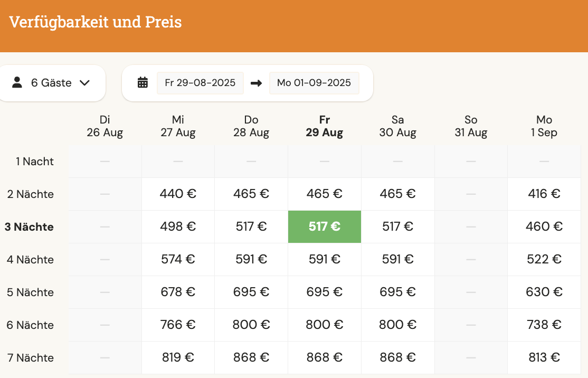The width and height of the screenshot is (588, 378).
Task: Select the highlighted 517 € Friday 3-night price
Action: pyautogui.click(x=325, y=226)
